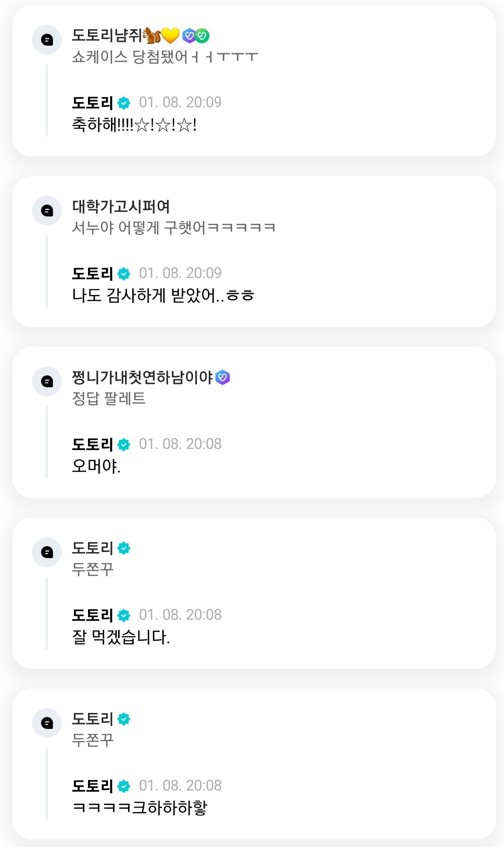Click the 20:08 timestamp above 오머야
The image size is (504, 847).
pyautogui.click(x=180, y=444)
